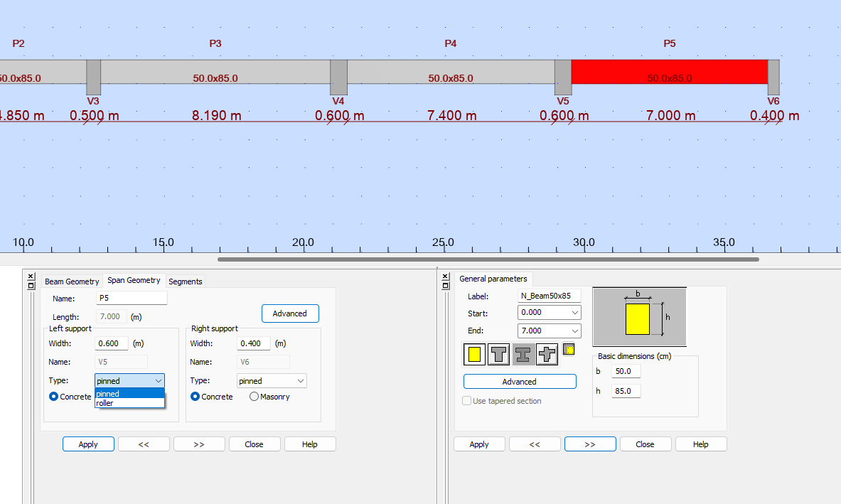Close the General parameters panel with X
Image resolution: width=841 pixels, height=504 pixels.
coord(445,276)
